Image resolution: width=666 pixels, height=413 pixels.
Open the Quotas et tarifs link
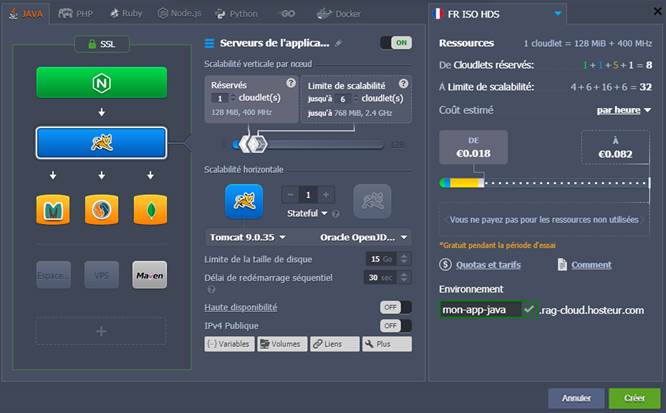(487, 265)
